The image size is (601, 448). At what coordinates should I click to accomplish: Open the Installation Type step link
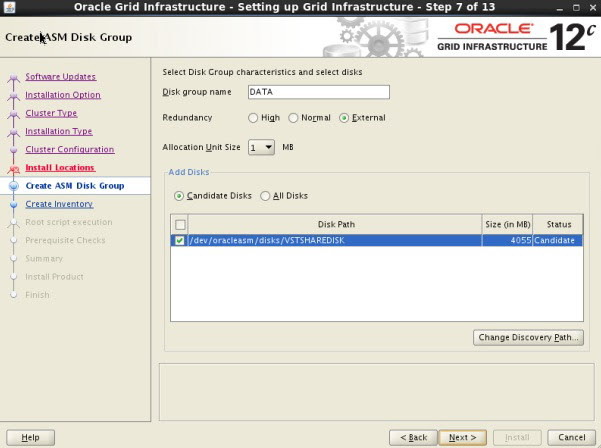[59, 131]
